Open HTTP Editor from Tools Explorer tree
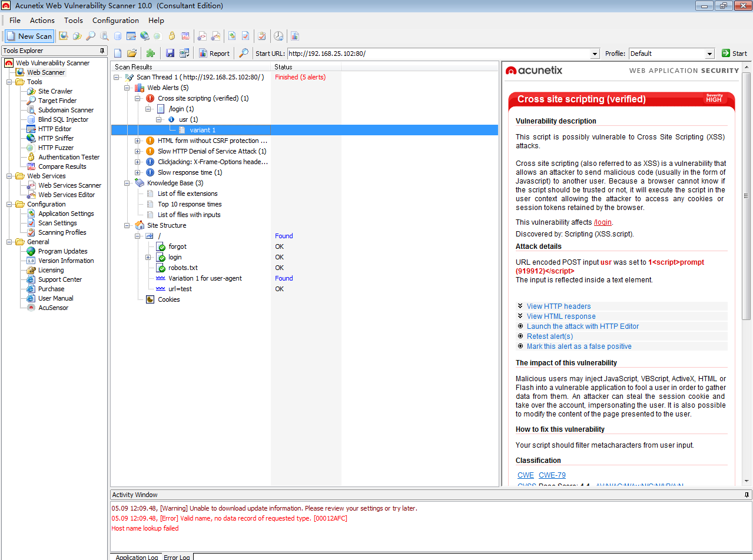 tap(55, 129)
